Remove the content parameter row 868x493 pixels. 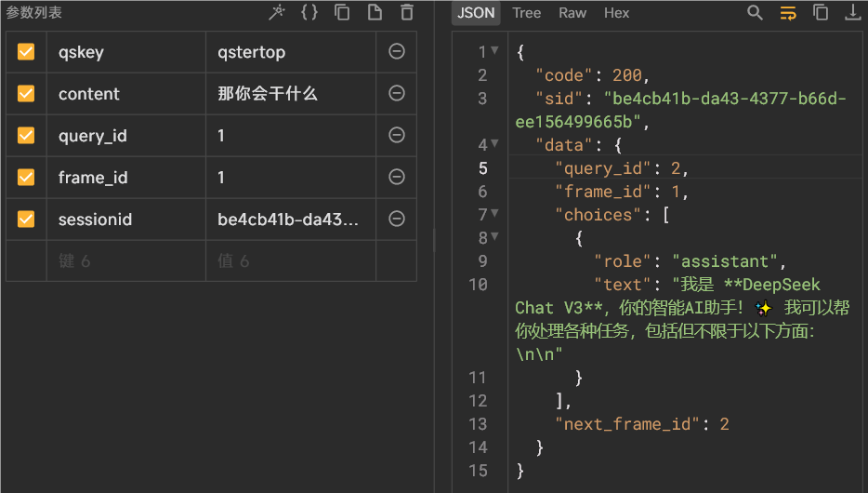tap(396, 93)
